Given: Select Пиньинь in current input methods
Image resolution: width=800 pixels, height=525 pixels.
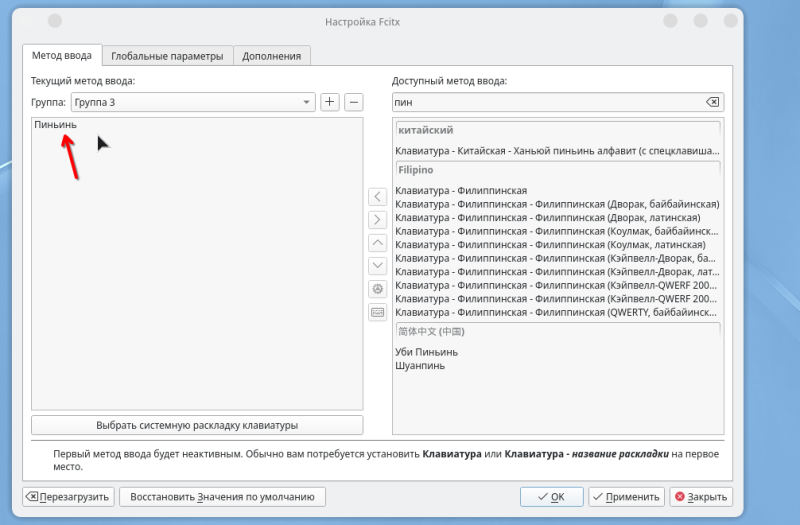Looking at the screenshot, I should [197, 124].
